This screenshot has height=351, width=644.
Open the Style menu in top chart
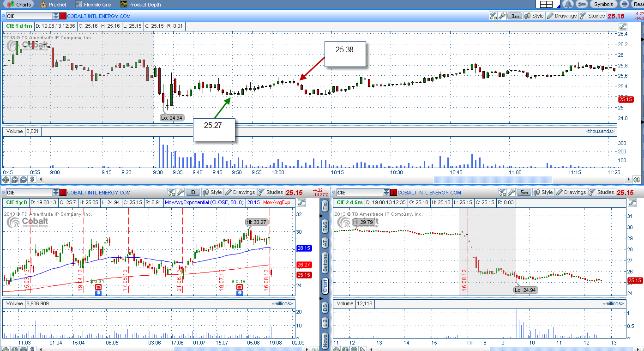click(534, 16)
